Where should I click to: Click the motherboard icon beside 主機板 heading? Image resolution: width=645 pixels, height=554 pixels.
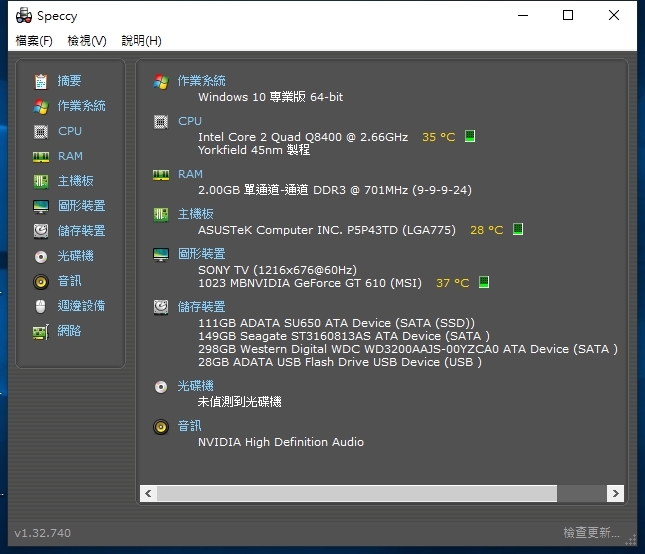pyautogui.click(x=161, y=215)
